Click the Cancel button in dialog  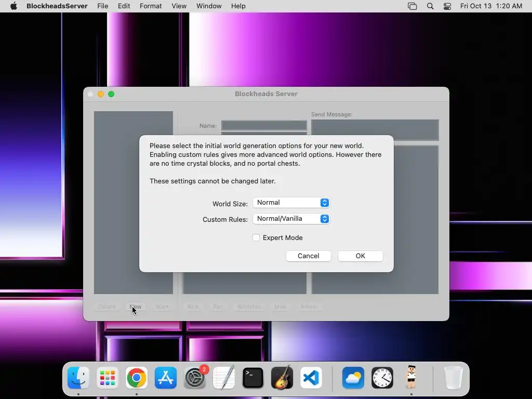[x=309, y=256]
